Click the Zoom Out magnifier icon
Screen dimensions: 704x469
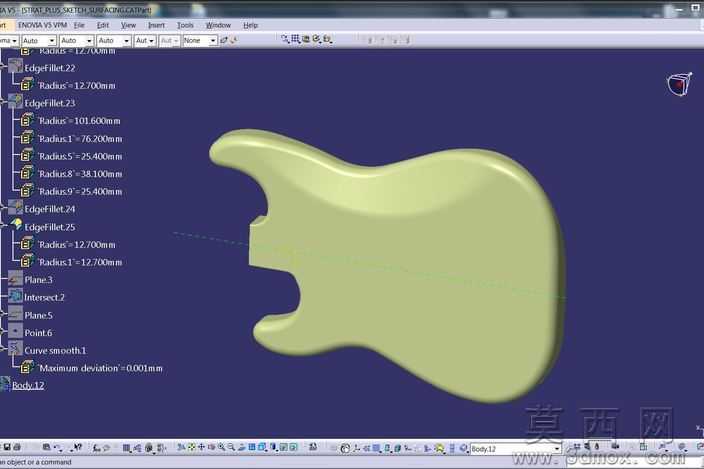pos(231,447)
